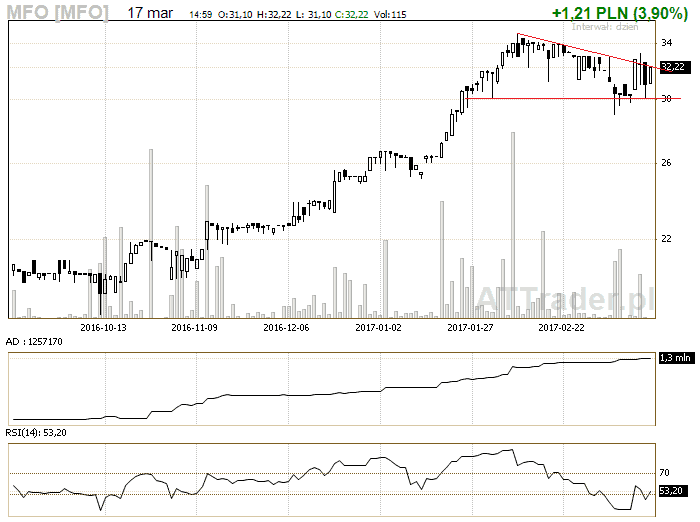
Task: Open the ATTrader.pl watermark link
Action: (564, 297)
